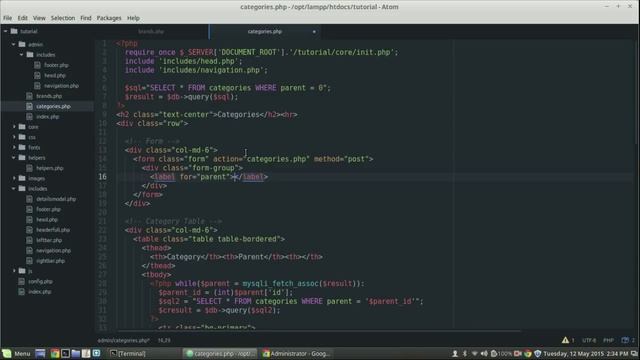The width and height of the screenshot is (640, 360).
Task: Click the PHP grammar selector
Action: pyautogui.click(x=608, y=340)
